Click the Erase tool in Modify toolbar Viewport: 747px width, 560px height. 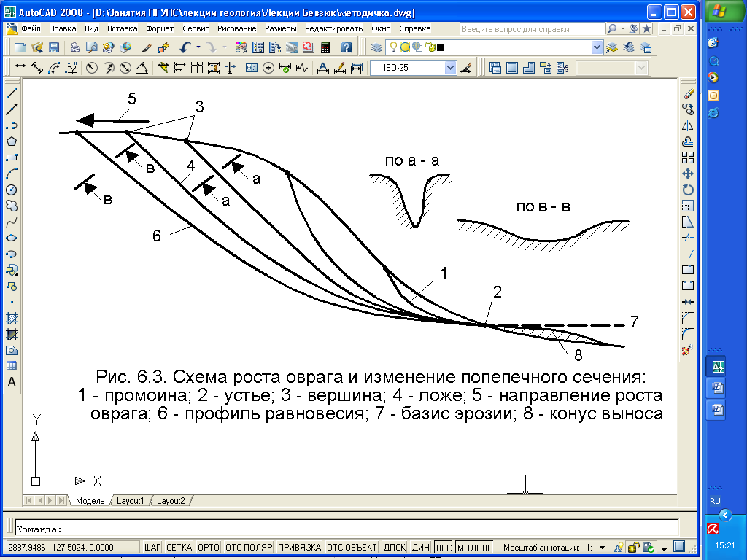tap(687, 94)
